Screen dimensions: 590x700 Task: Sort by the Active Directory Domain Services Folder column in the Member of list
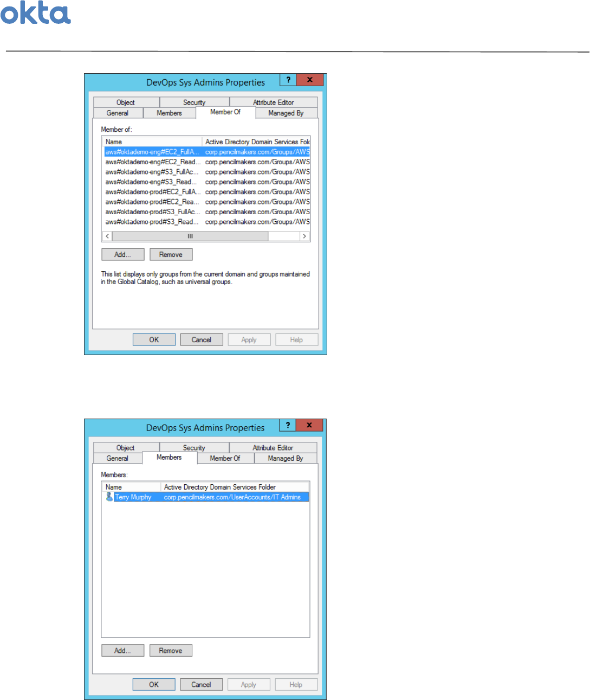256,142
